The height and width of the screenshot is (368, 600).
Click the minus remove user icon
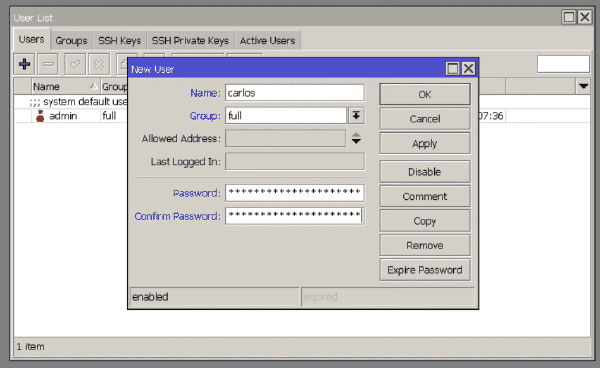(48, 64)
